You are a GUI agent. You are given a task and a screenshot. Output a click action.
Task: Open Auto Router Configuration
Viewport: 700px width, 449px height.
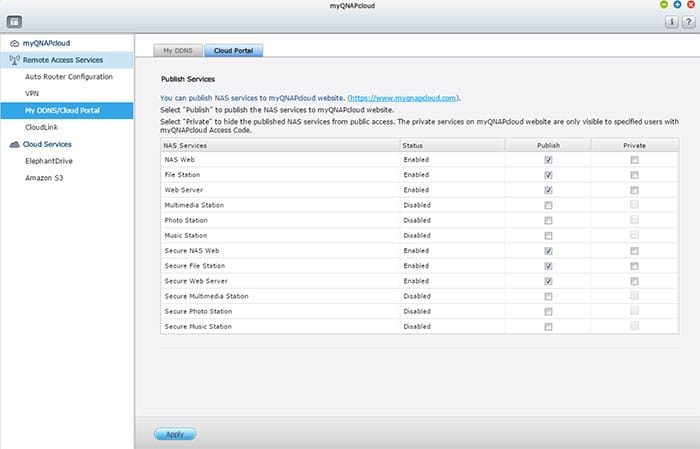coord(69,77)
